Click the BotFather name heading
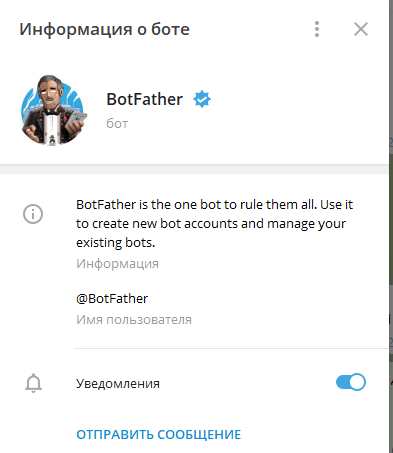Viewport: 393px width, 453px height. [x=144, y=99]
